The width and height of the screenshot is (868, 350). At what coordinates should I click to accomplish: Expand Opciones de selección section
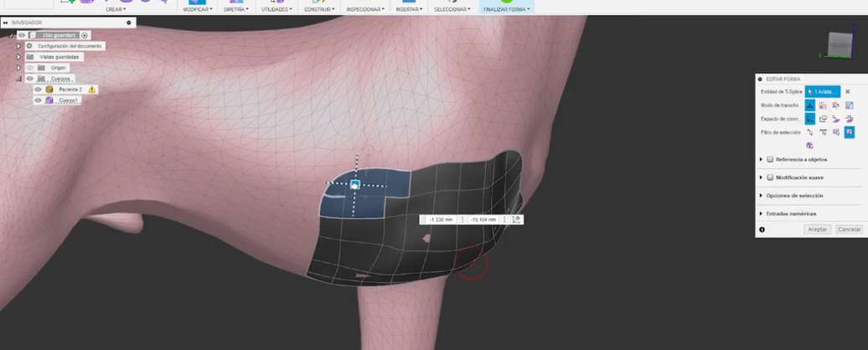pyautogui.click(x=761, y=196)
